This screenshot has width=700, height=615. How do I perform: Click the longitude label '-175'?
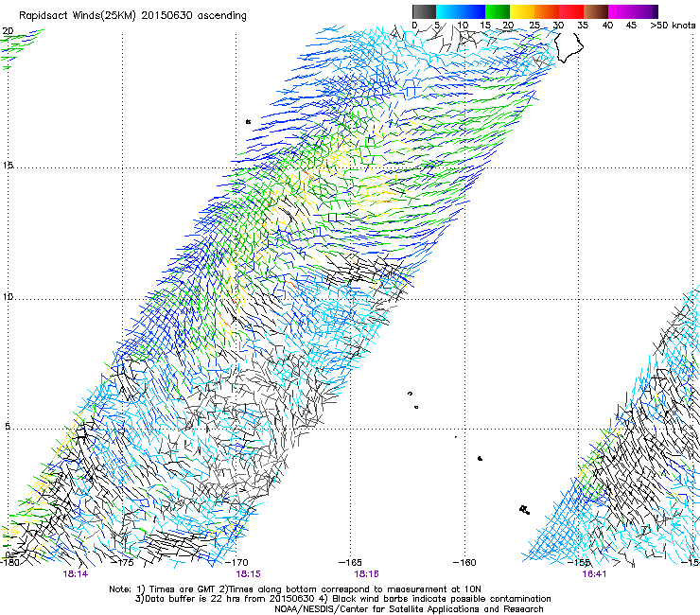pyautogui.click(x=124, y=562)
